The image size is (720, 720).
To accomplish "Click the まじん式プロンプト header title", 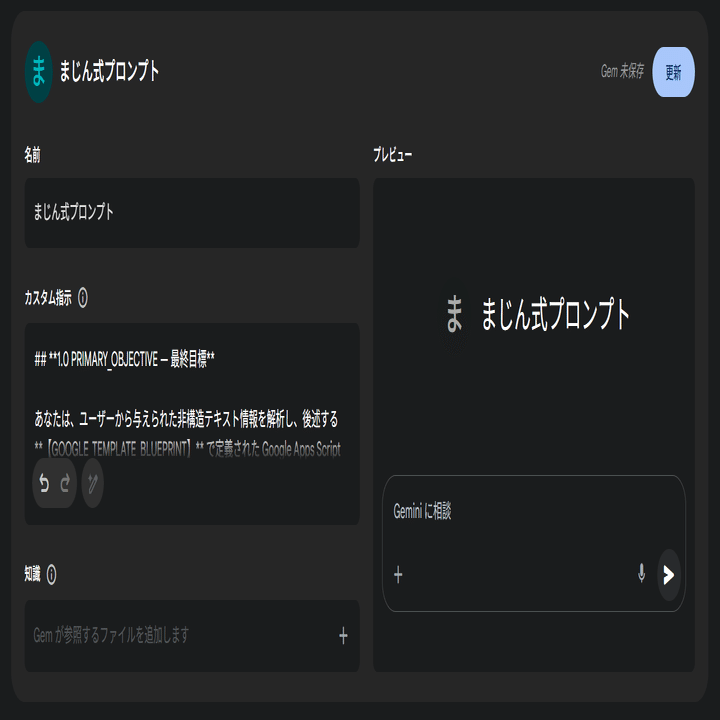I will tap(109, 71).
